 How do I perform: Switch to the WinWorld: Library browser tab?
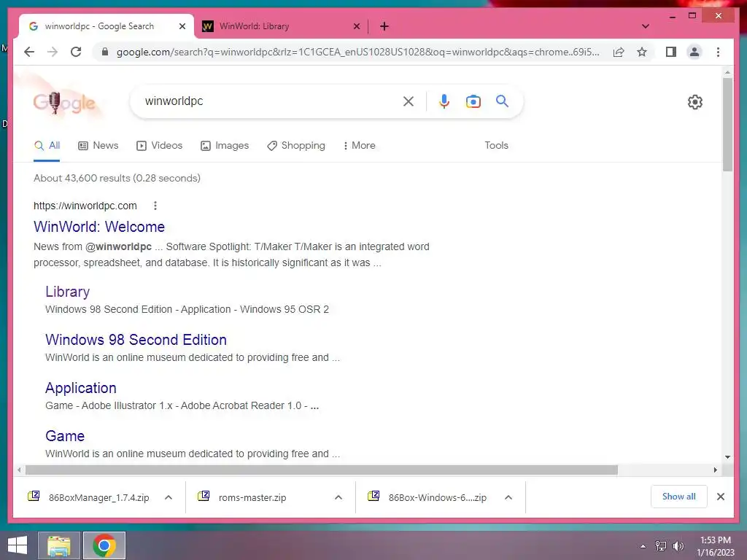coord(281,26)
